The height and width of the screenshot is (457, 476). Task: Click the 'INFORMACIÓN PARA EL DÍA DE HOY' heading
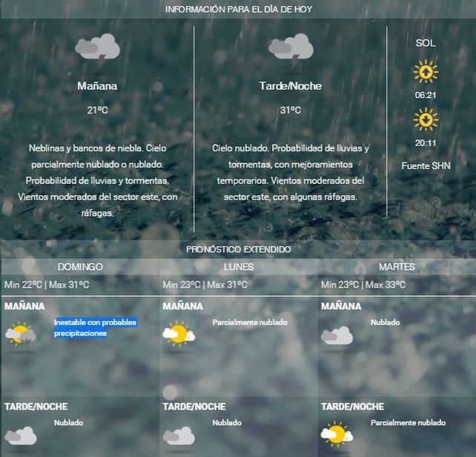pyautogui.click(x=239, y=10)
